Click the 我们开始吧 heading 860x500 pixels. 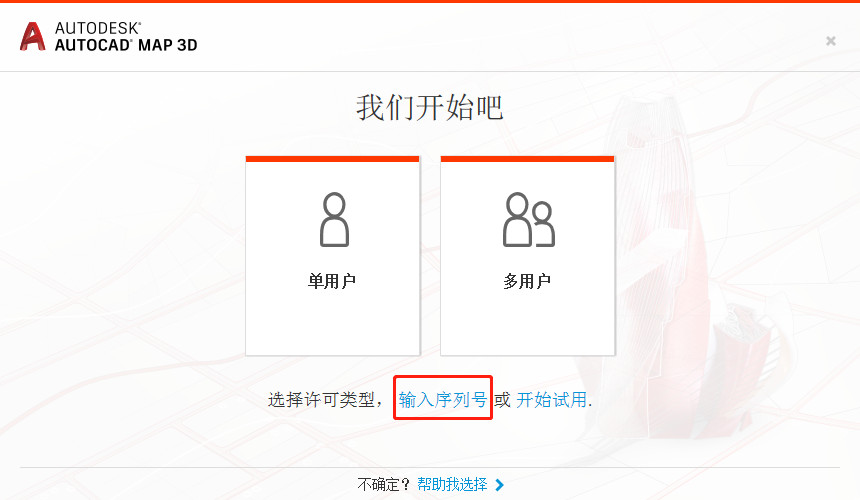(429, 107)
